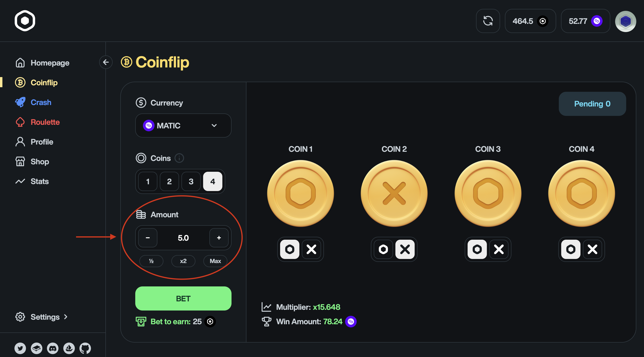Select X side for Coin 1
Image resolution: width=644 pixels, height=357 pixels.
[311, 249]
